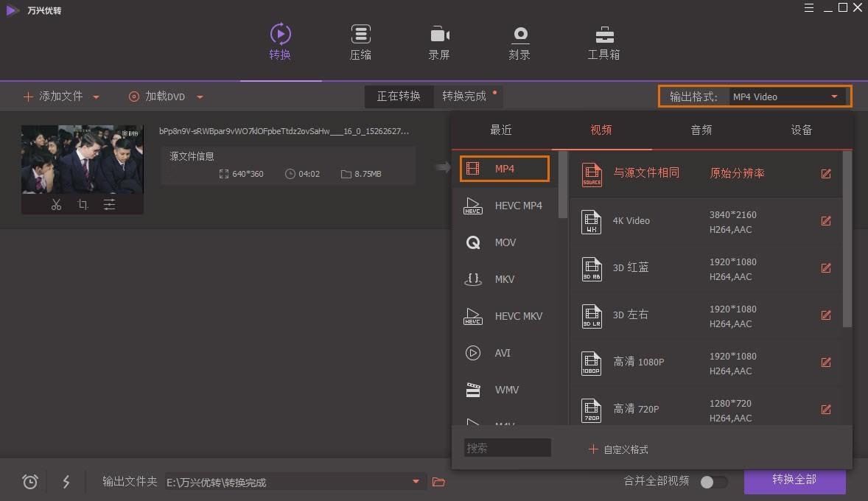Open output folder in file browser
868x501 pixels.
point(438,482)
